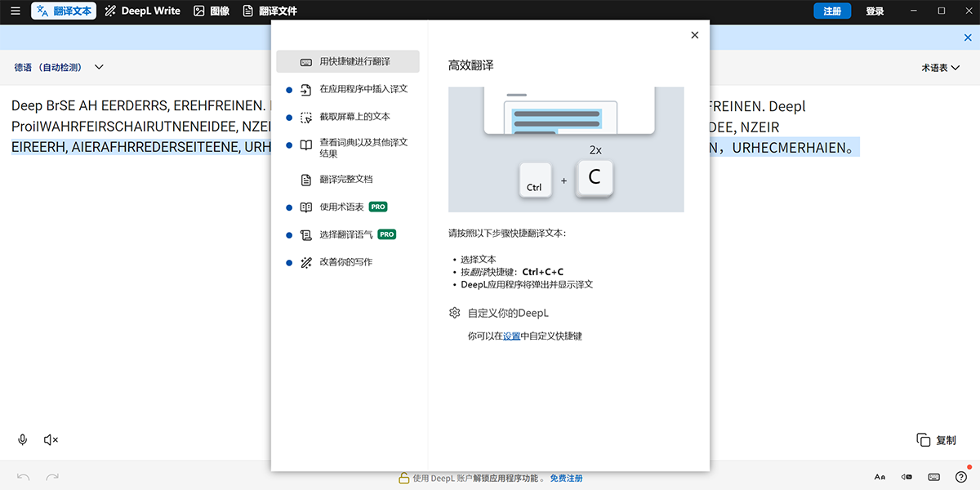Expand the 德语 (自动检测) source language dropdown
This screenshot has height=490, width=980.
59,68
